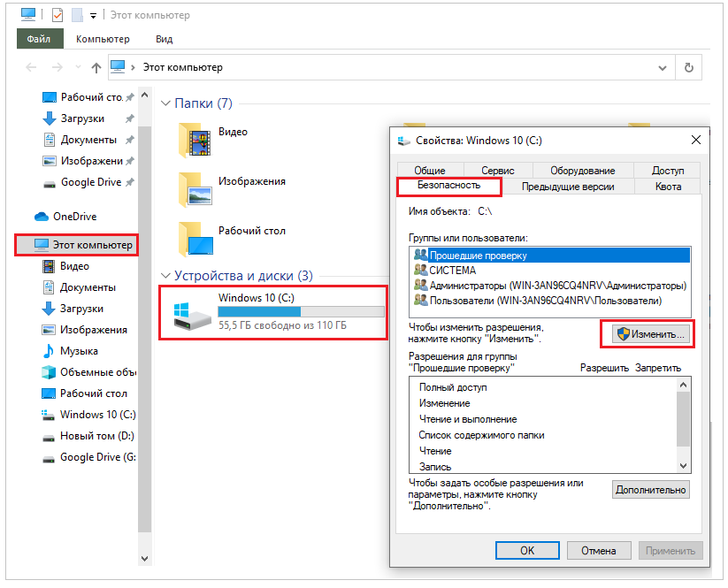Viewport: 728px width, 588px height.
Task: Switch to the Доступ tab
Action: [668, 171]
